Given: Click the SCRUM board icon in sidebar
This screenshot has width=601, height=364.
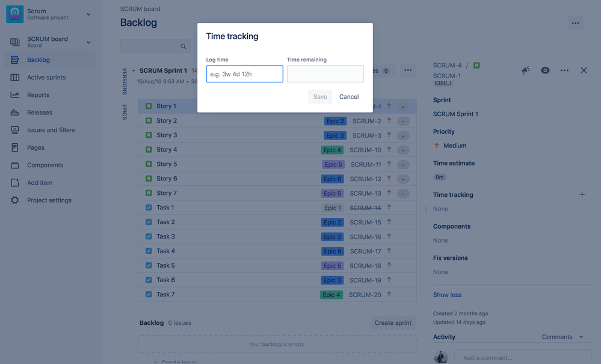Looking at the screenshot, I should coord(15,42).
